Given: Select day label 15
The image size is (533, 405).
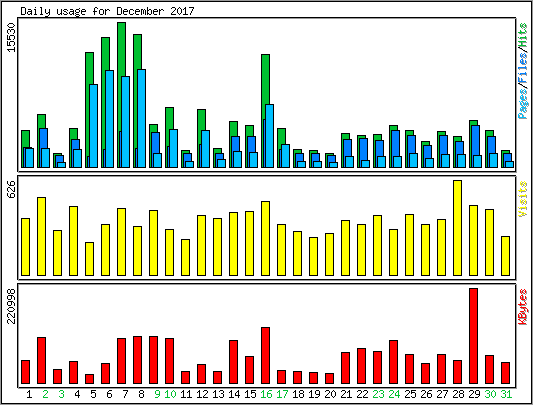Looking at the screenshot, I should tap(250, 394).
